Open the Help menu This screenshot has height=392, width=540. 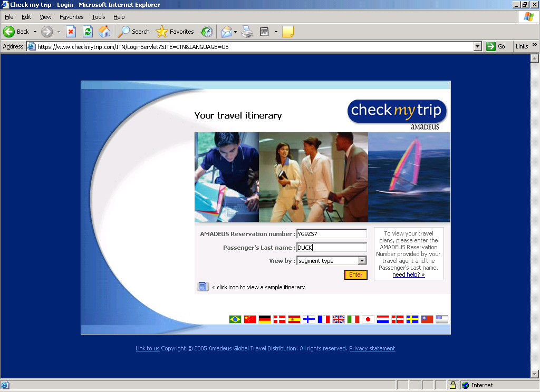(119, 17)
